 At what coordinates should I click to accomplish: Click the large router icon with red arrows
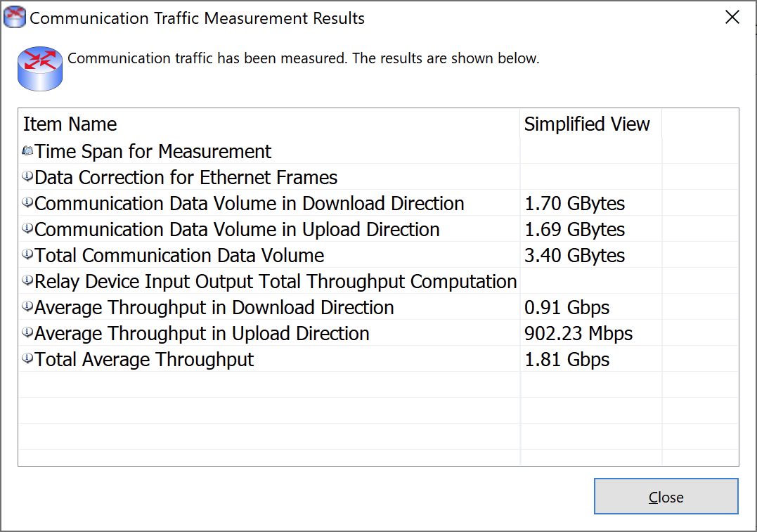tap(39, 69)
